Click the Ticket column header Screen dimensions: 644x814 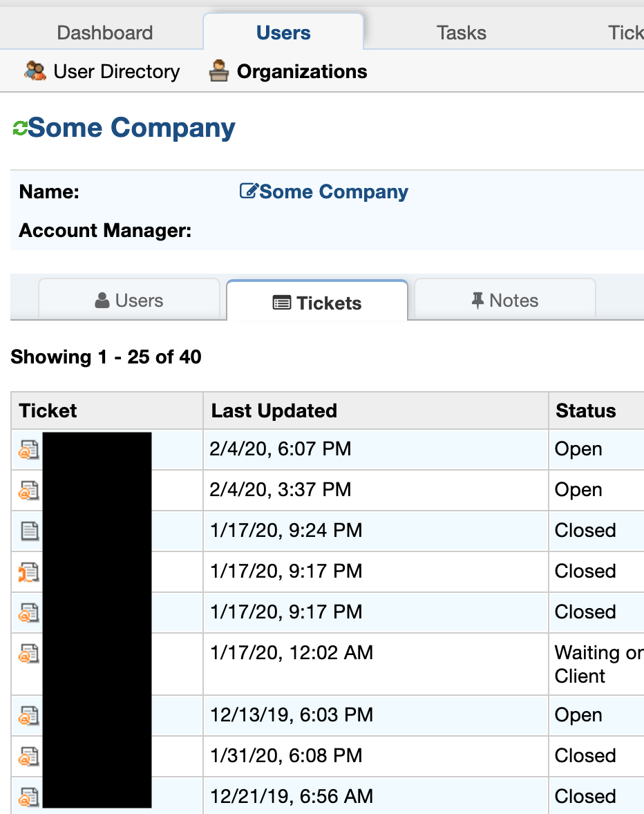pyautogui.click(x=48, y=410)
